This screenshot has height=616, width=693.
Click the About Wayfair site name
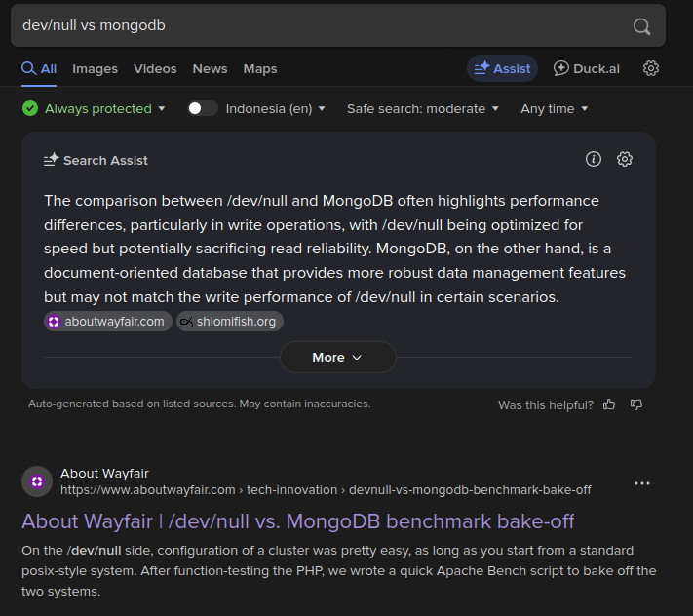tap(104, 474)
